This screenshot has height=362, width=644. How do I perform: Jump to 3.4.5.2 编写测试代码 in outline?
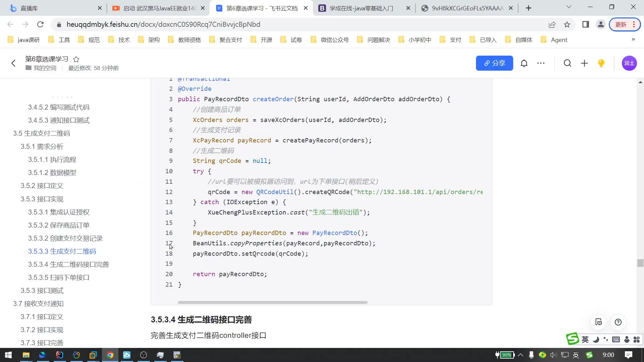(59, 107)
